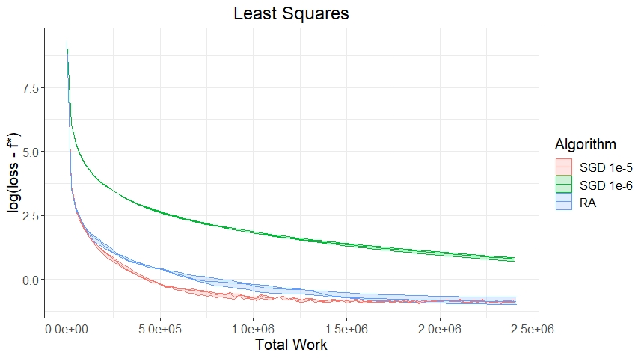Click the x-axis tick label "1.5e+06"

(x=346, y=329)
